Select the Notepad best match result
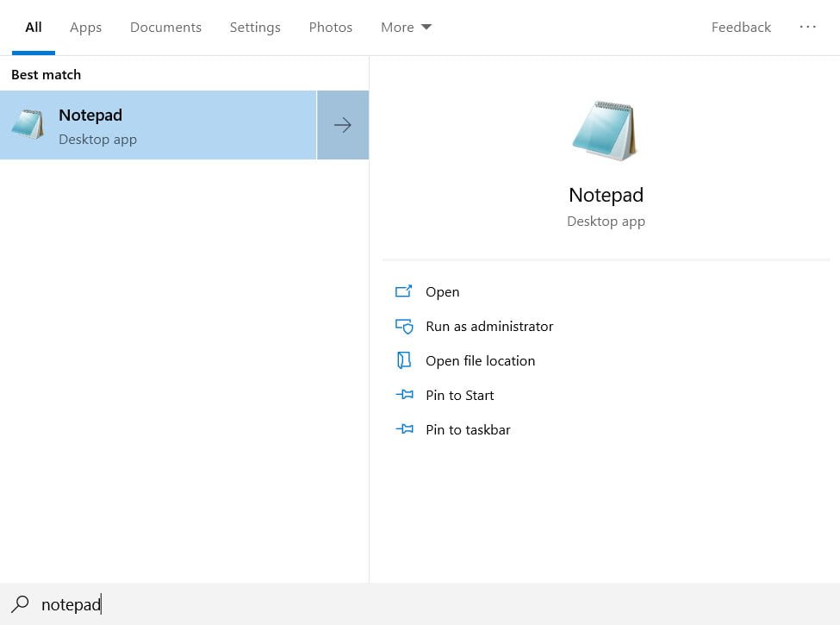Image resolution: width=840 pixels, height=625 pixels. pos(158,125)
